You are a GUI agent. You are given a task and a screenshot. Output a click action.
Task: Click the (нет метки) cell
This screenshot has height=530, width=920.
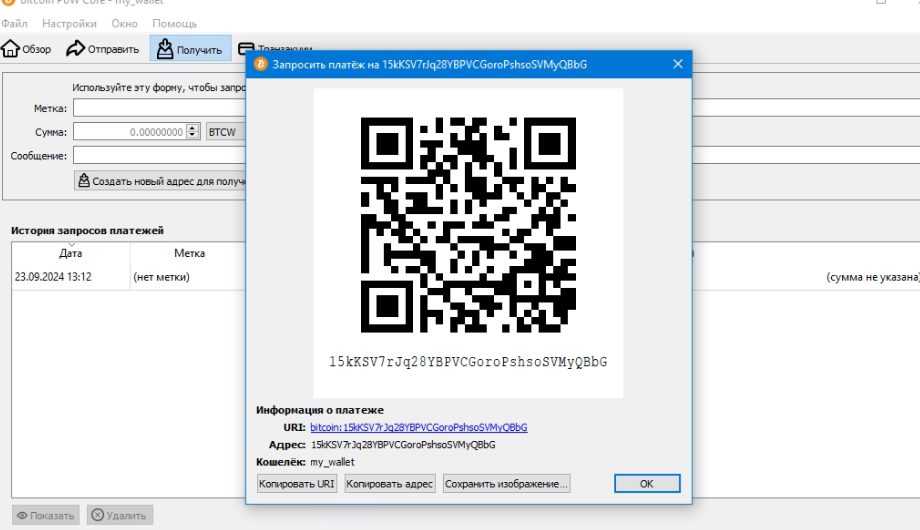click(161, 277)
